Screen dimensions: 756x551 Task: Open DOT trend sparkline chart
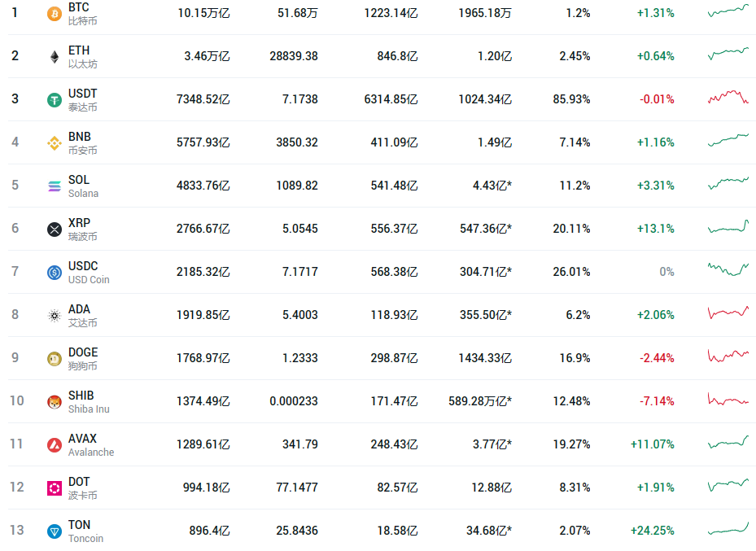[728, 484]
